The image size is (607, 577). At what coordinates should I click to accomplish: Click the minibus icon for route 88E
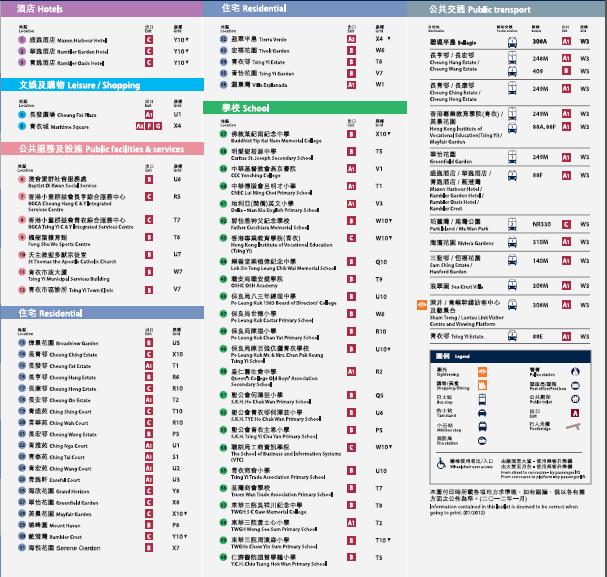tap(512, 336)
